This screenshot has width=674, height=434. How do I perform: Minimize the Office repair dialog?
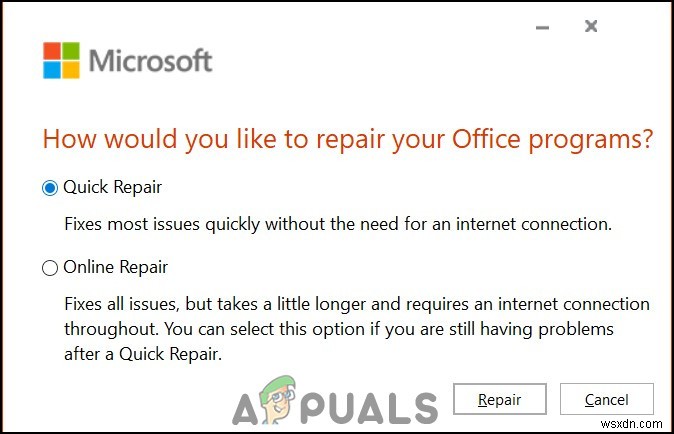[543, 27]
